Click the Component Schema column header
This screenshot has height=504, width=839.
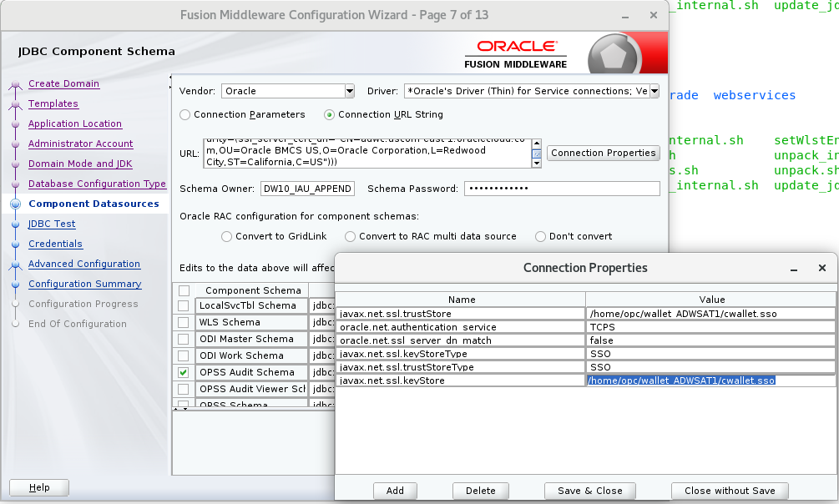coord(253,290)
